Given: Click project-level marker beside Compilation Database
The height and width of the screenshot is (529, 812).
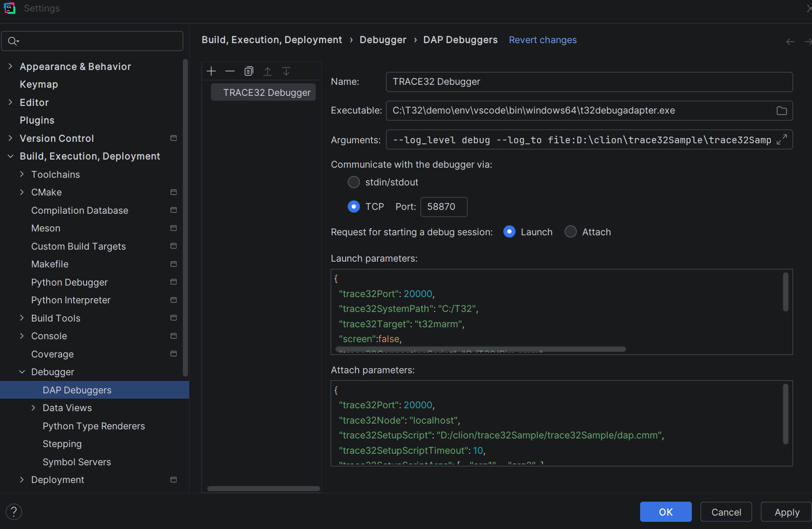Looking at the screenshot, I should tap(173, 210).
